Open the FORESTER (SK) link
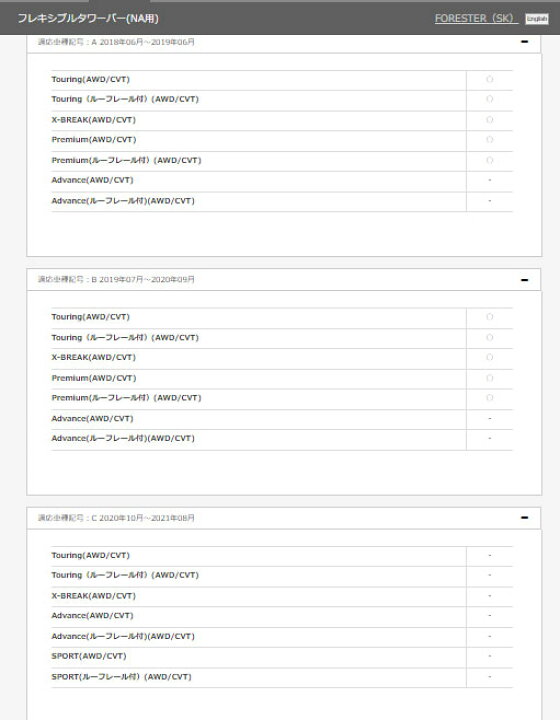This screenshot has height=720, width=560. pos(476,18)
